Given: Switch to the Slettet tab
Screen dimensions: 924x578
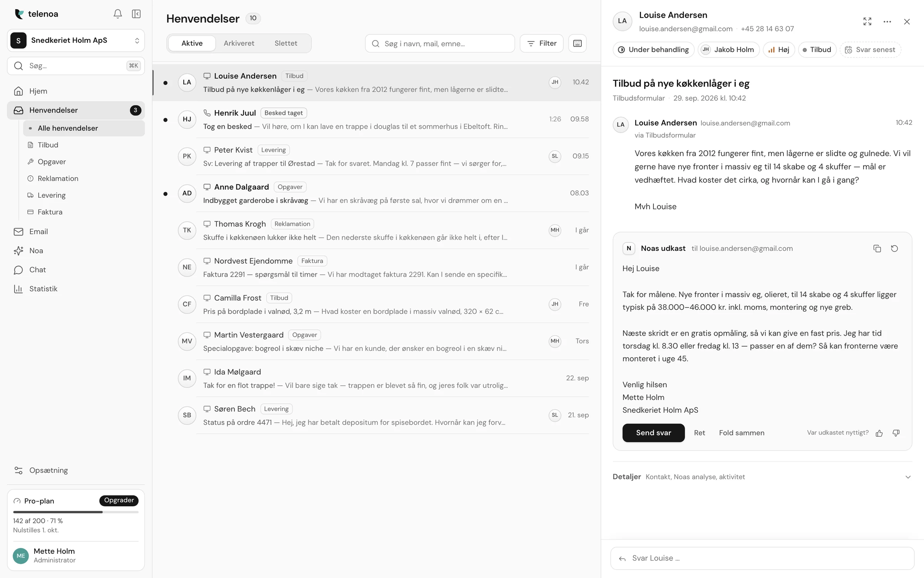Looking at the screenshot, I should tap(286, 43).
